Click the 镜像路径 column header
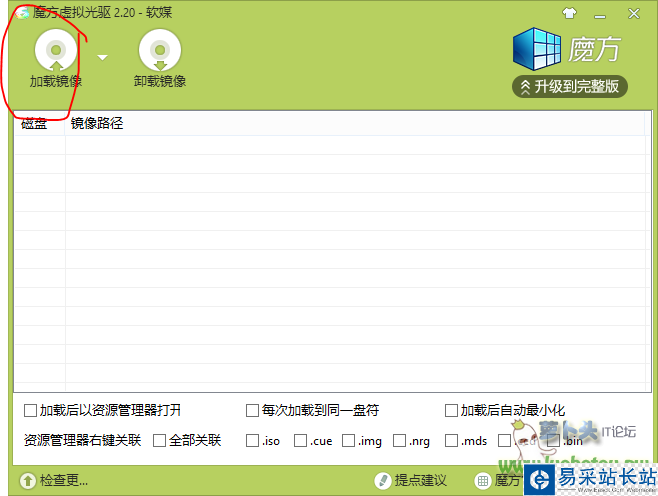The image size is (658, 496). 355,123
